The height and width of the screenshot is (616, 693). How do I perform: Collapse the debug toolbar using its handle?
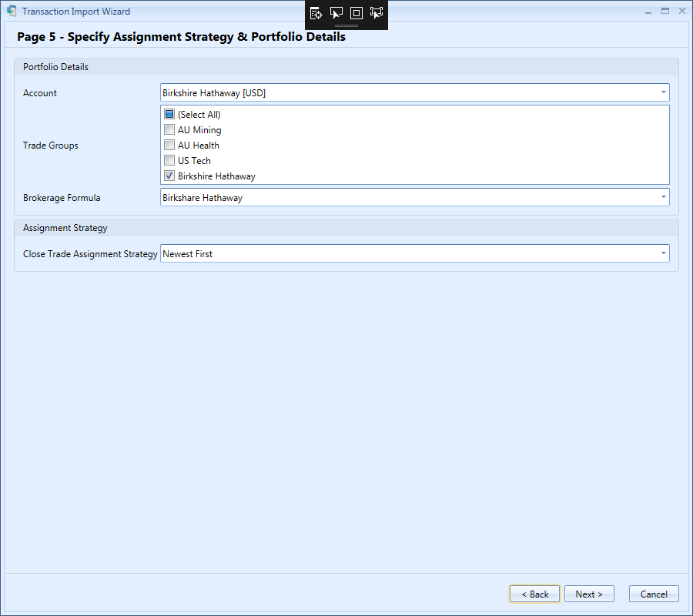click(346, 26)
